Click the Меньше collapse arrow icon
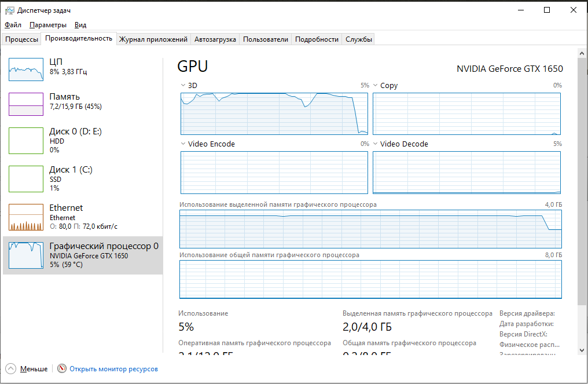This screenshot has width=588, height=384. click(x=11, y=368)
